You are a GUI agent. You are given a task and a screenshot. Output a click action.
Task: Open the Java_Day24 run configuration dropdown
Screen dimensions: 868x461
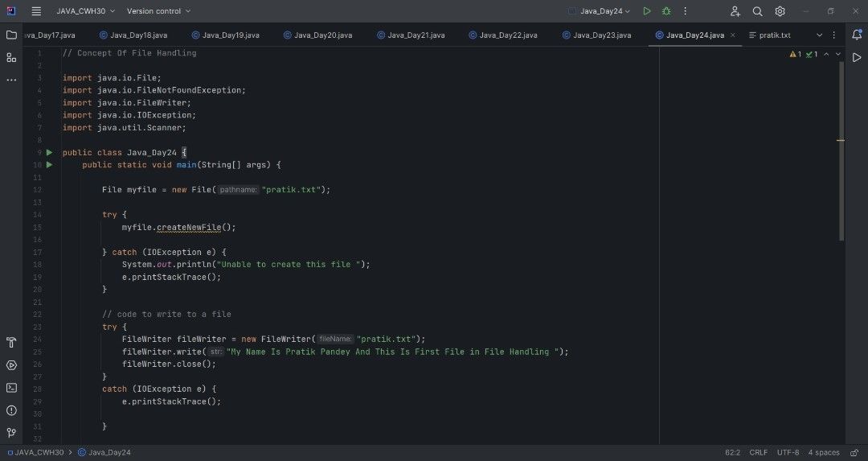click(600, 11)
